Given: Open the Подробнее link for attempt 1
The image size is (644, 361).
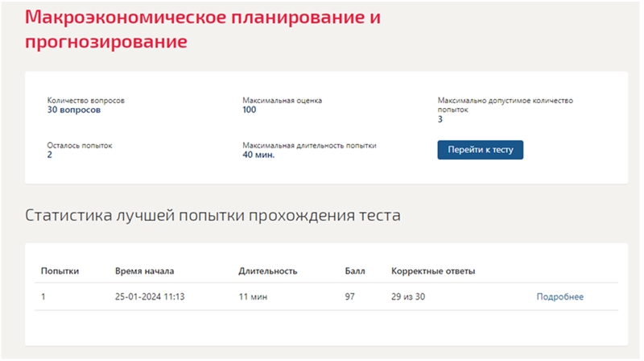Looking at the screenshot, I should click(559, 297).
